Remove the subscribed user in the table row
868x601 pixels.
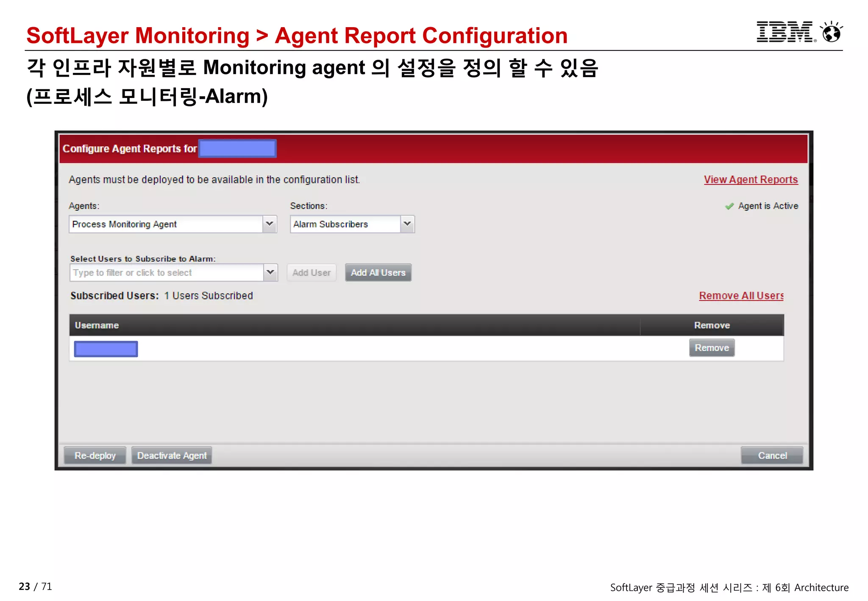(712, 348)
